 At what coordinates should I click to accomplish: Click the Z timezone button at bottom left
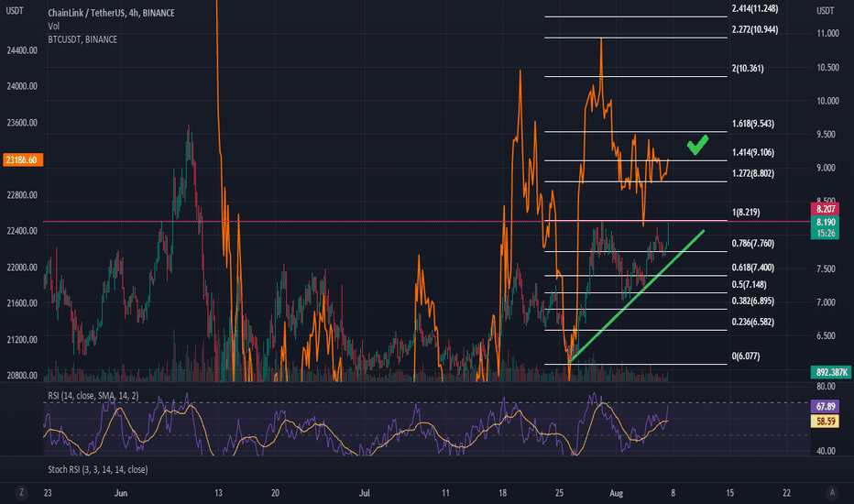(21, 493)
